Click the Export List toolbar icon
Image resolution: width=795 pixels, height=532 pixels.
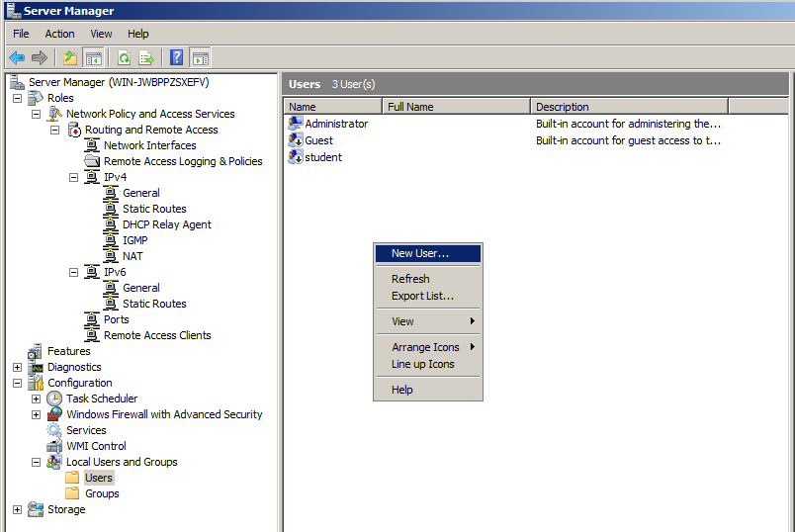click(x=146, y=57)
